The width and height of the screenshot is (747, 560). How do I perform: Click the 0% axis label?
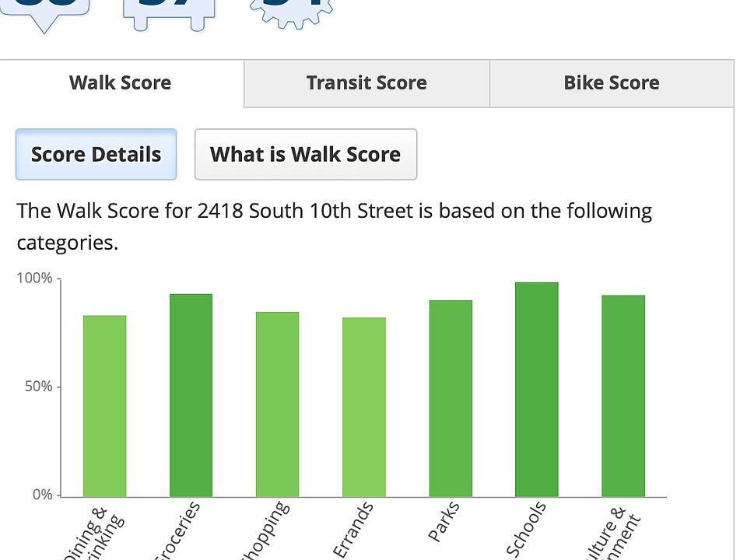[x=42, y=495]
